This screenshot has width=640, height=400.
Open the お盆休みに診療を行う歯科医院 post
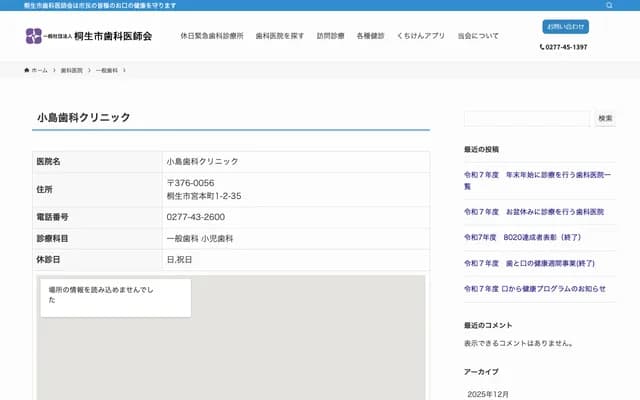533,212
